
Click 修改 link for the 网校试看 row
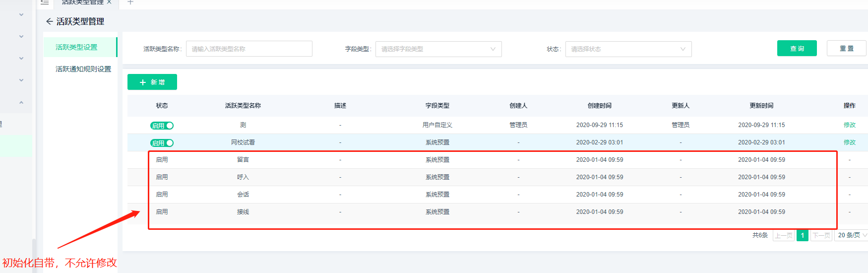(x=849, y=142)
